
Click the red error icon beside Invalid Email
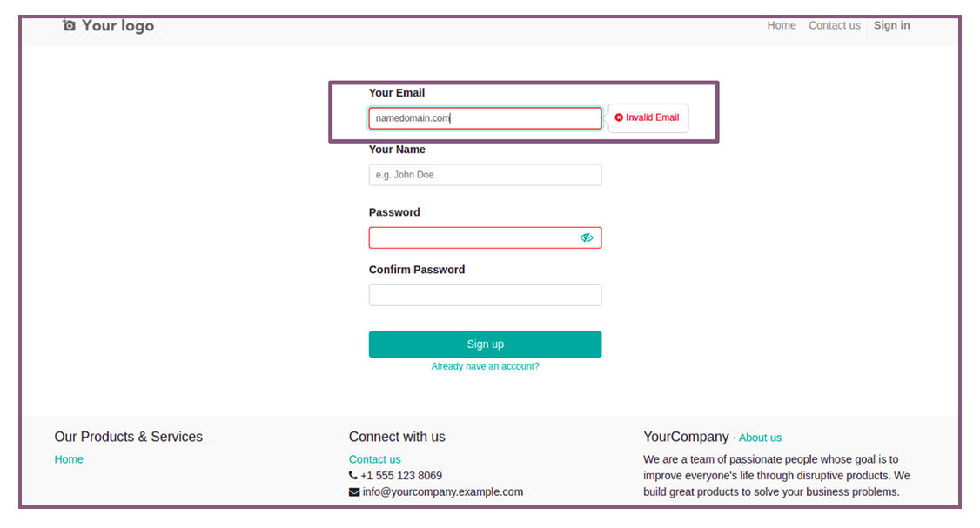tap(619, 117)
